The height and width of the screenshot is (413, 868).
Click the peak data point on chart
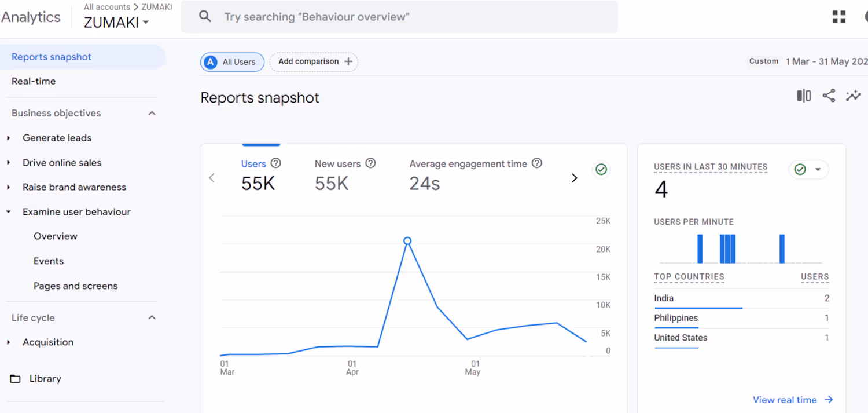[x=407, y=240]
